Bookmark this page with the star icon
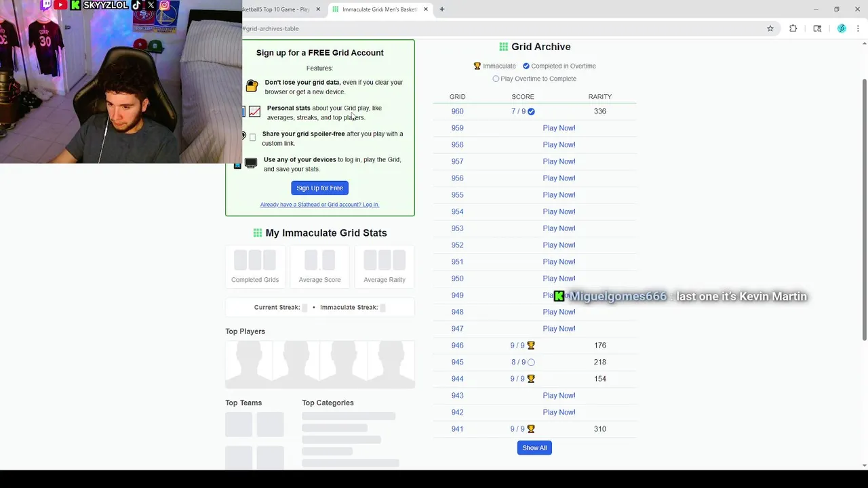The width and height of the screenshot is (868, 488). (770, 28)
